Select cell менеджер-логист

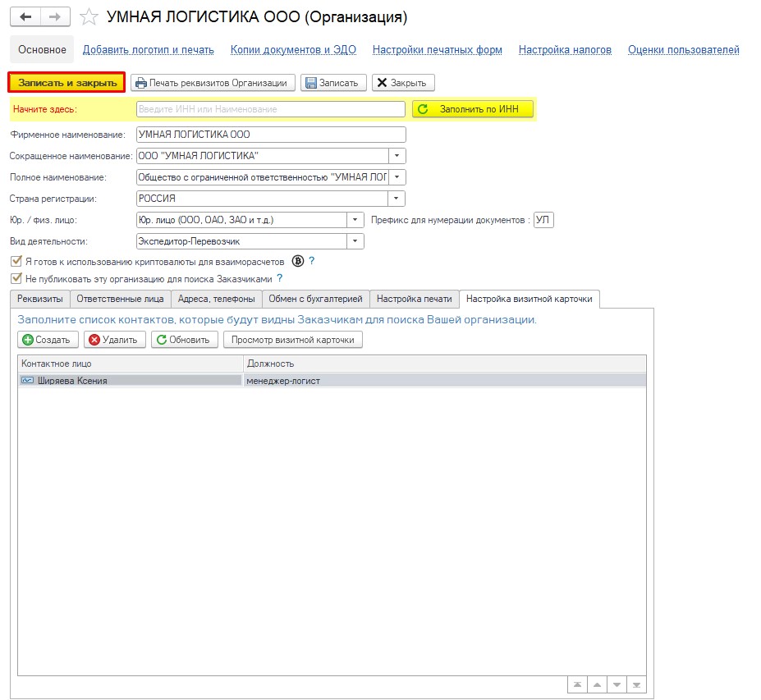445,380
